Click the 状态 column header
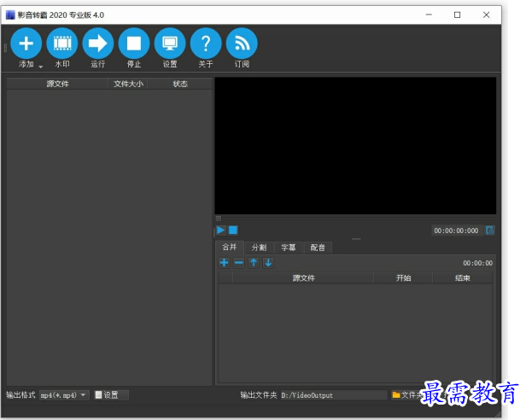This screenshot has height=420, width=526. 180,84
